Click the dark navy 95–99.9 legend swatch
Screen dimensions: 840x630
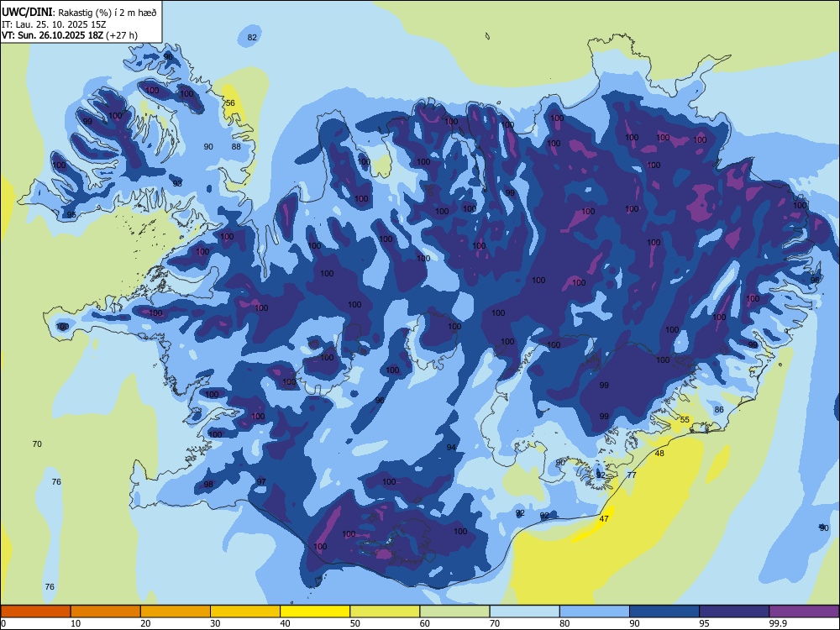click(x=734, y=612)
